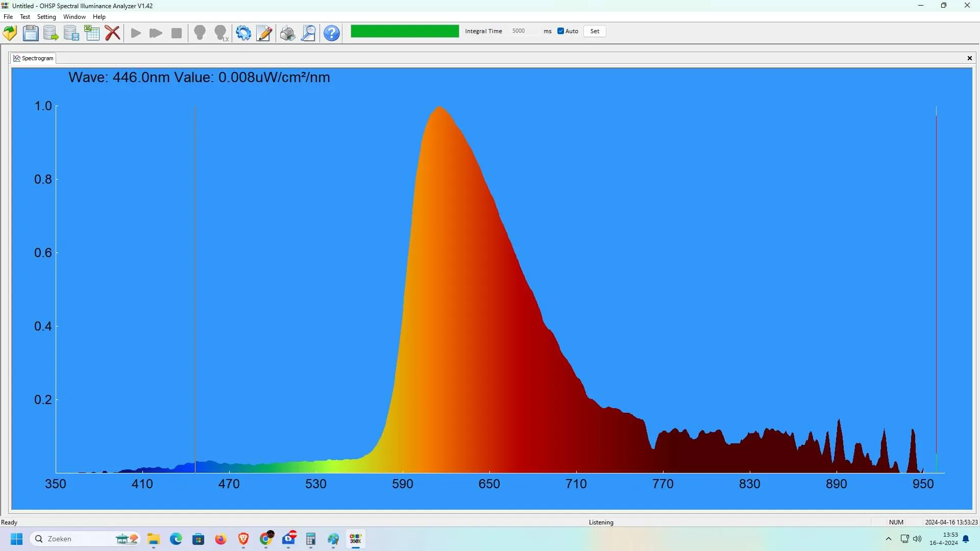Click the save floppy disk icon

pos(30,33)
